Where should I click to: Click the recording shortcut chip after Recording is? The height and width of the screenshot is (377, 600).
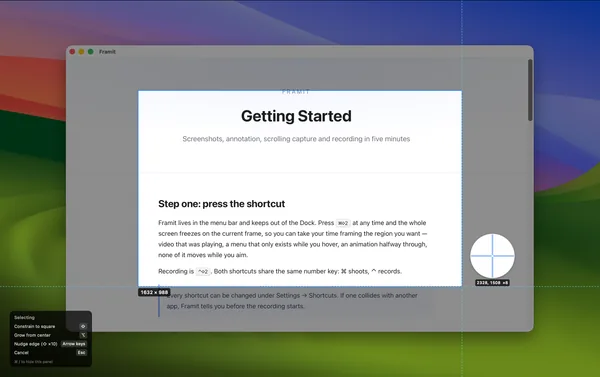click(203, 271)
